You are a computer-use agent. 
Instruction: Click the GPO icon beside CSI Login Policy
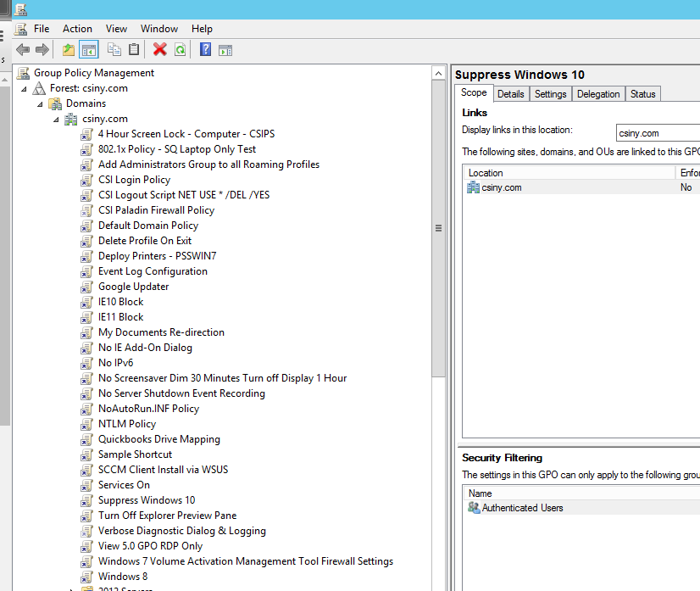[x=86, y=180]
